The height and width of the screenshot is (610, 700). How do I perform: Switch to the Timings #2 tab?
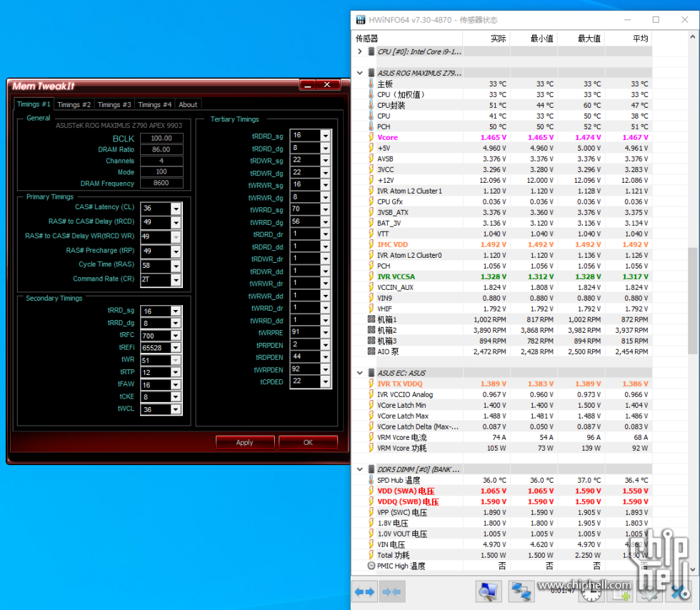pyautogui.click(x=74, y=104)
